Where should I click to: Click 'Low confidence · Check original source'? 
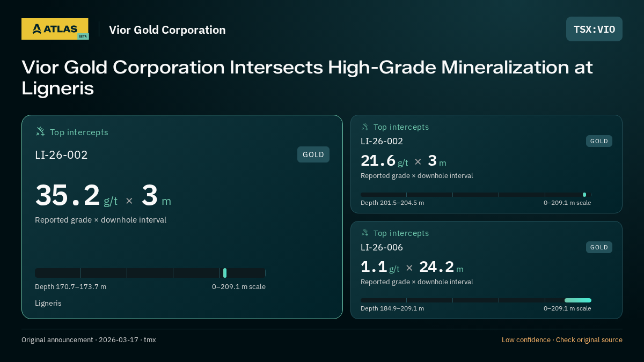point(562,340)
